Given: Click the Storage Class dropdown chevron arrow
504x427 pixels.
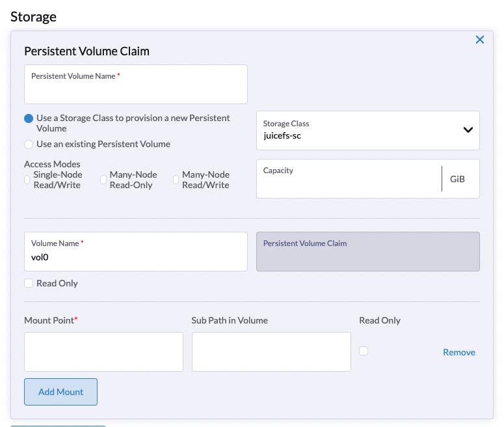Looking at the screenshot, I should [x=468, y=130].
